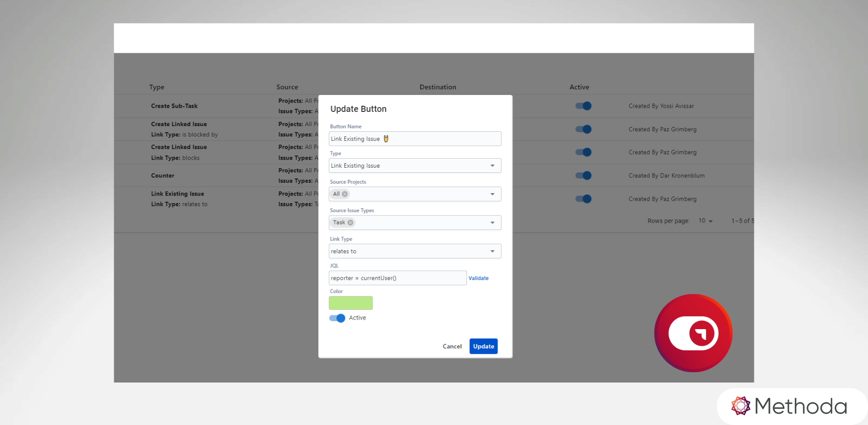Click the '1–5 of 5' pagination text
Viewport: 868px width, 425px height.
pyautogui.click(x=743, y=221)
